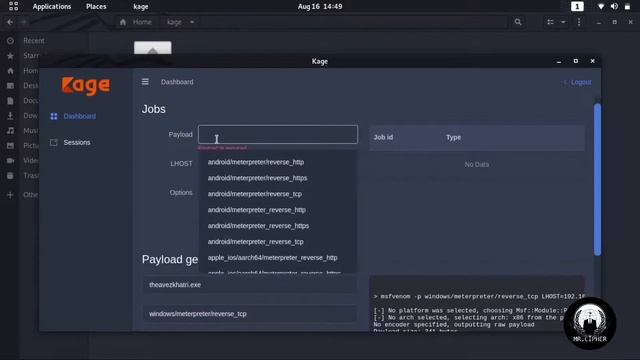Open the three-dot menu in file manager
This screenshot has height=360, width=640.
[x=579, y=22]
